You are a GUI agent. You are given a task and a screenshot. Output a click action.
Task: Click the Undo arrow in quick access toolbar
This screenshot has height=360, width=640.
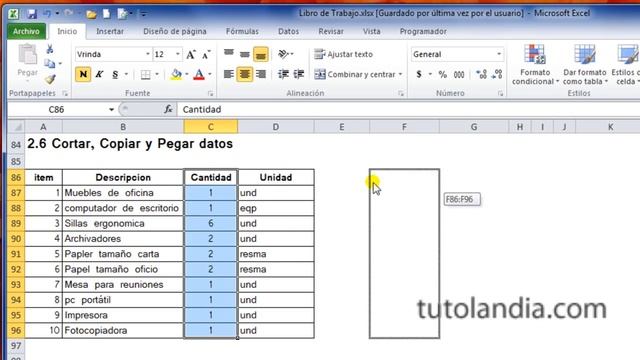(x=47, y=14)
